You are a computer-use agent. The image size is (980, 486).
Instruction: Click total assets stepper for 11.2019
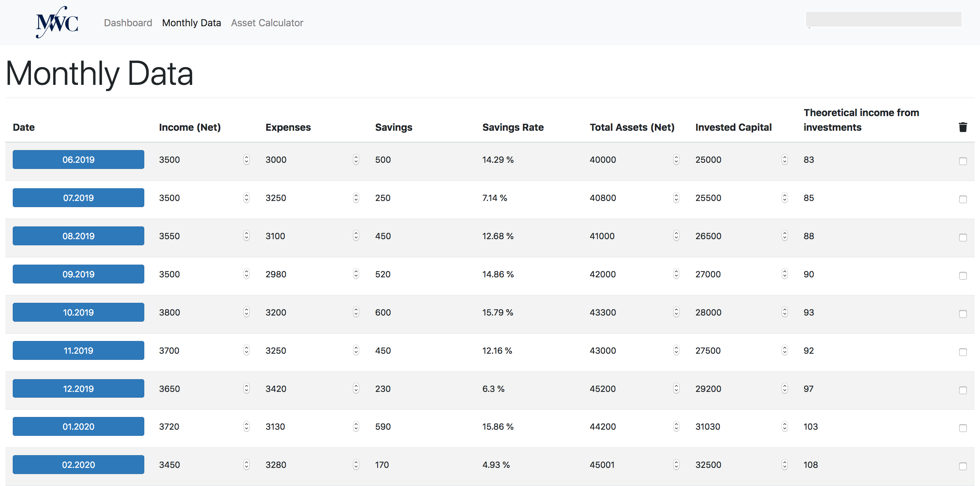pos(676,350)
